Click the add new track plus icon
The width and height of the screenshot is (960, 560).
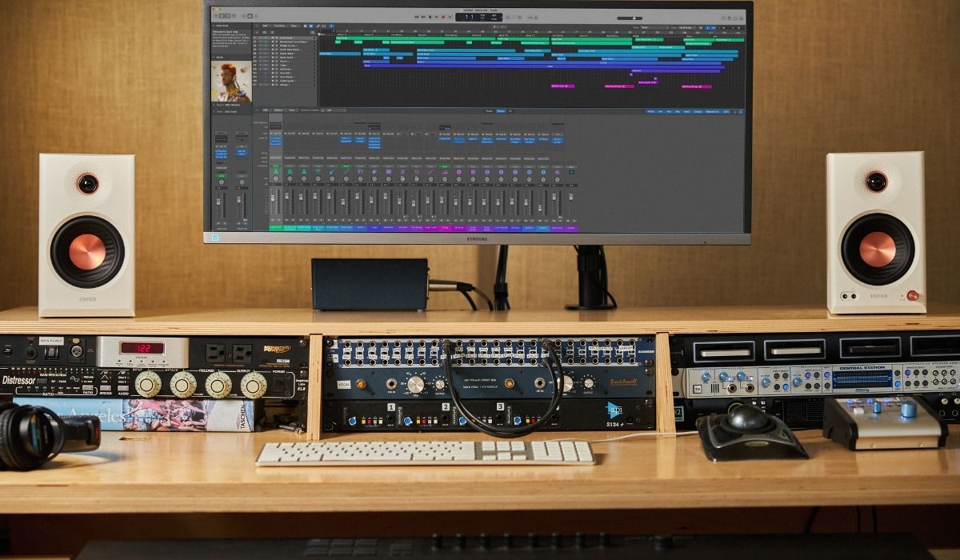257,32
